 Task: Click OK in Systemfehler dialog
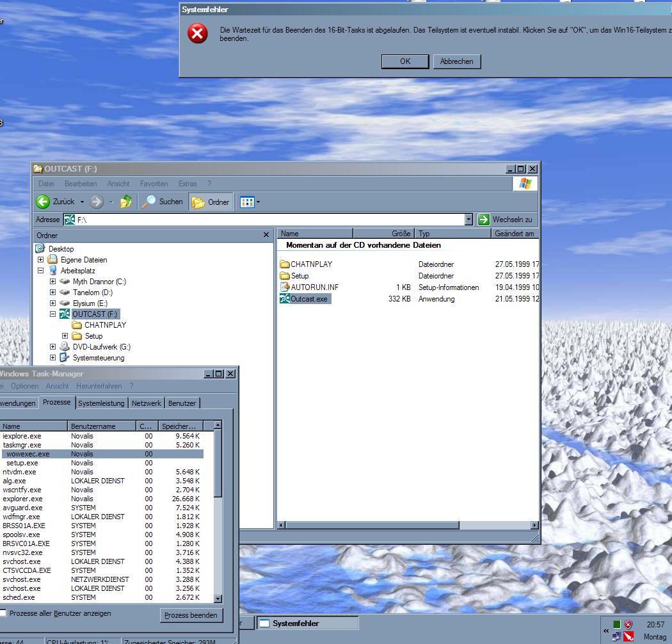point(405,61)
